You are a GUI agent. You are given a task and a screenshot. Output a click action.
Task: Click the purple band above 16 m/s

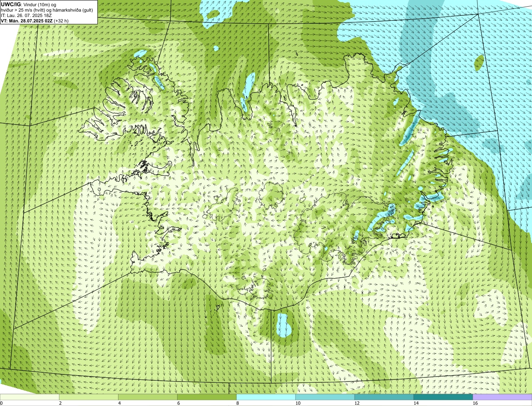(x=502, y=397)
